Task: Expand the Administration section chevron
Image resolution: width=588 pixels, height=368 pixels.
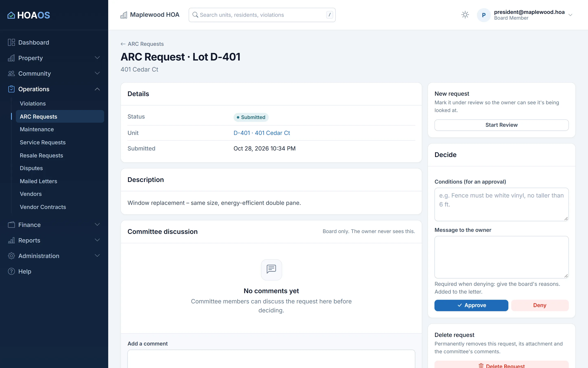Action: (x=97, y=256)
